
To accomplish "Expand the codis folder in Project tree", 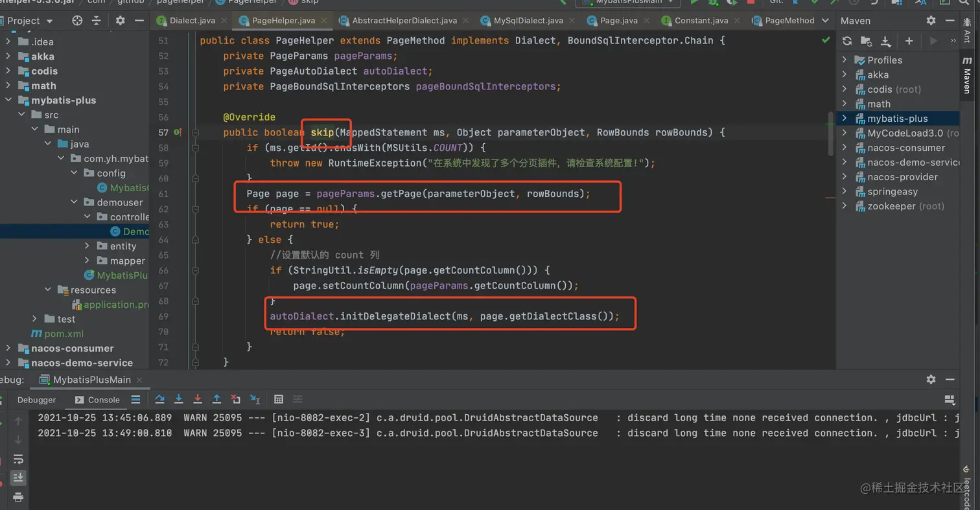I will click(x=8, y=71).
